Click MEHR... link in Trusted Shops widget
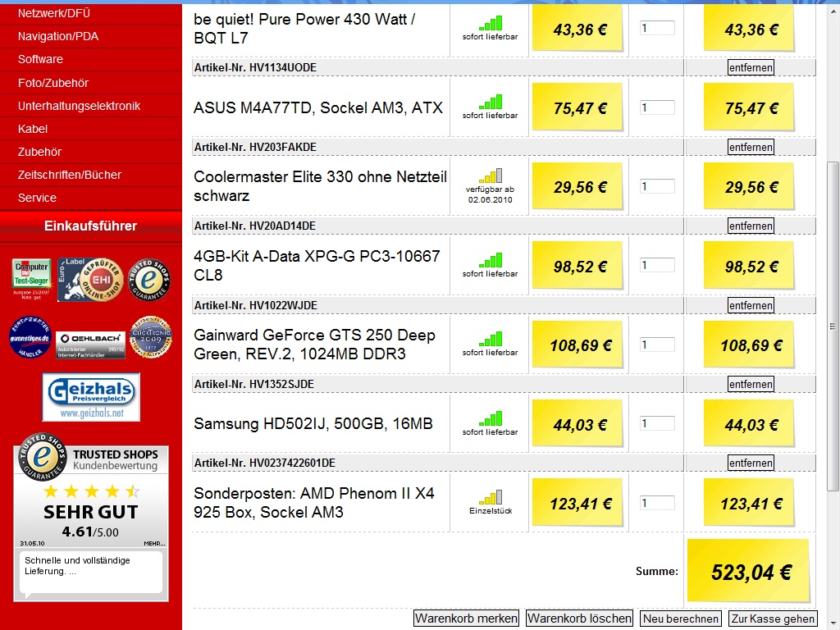The width and height of the screenshot is (840, 630). click(154, 543)
